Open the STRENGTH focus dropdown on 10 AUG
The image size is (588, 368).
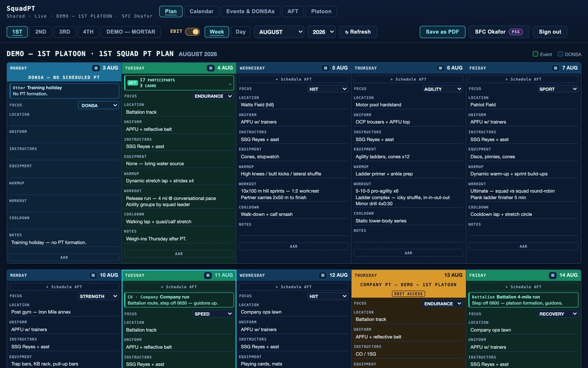pyautogui.click(x=98, y=296)
